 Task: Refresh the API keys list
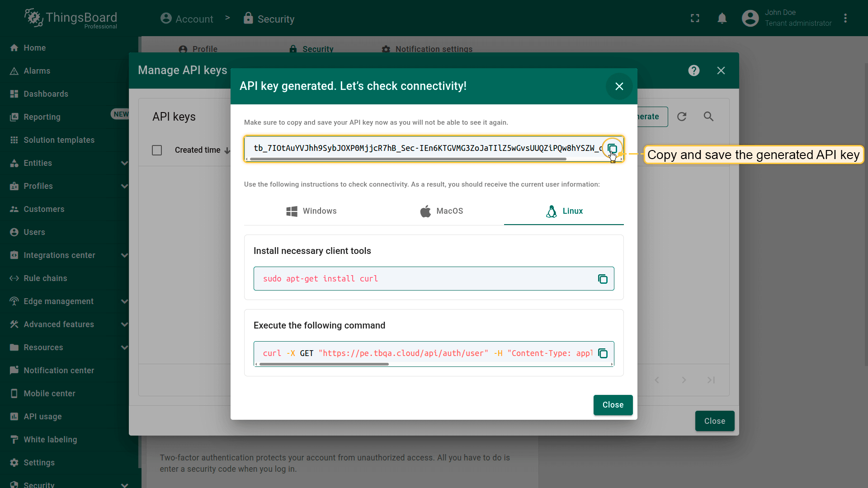click(x=682, y=117)
